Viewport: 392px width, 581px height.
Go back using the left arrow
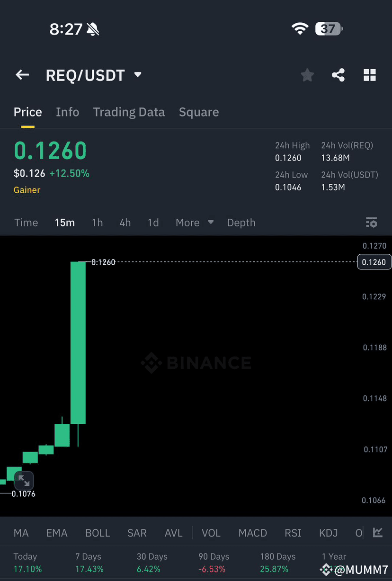(x=22, y=75)
